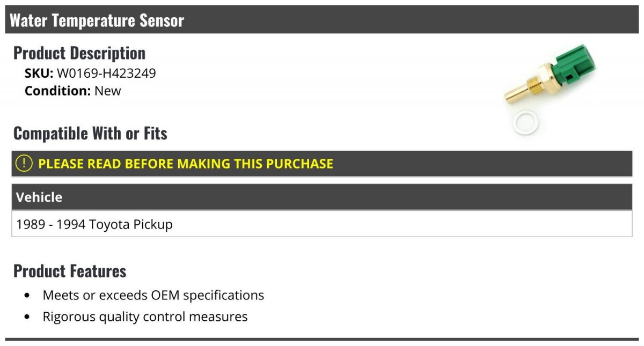The height and width of the screenshot is (346, 644).
Task: Click the Product Features heading
Action: tap(70, 271)
